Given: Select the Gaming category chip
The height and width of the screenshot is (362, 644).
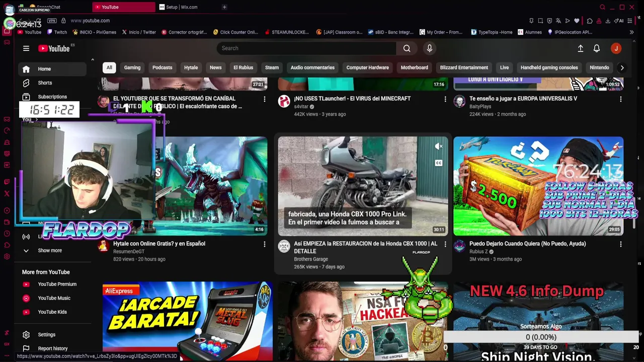Looking at the screenshot, I should 132,67.
